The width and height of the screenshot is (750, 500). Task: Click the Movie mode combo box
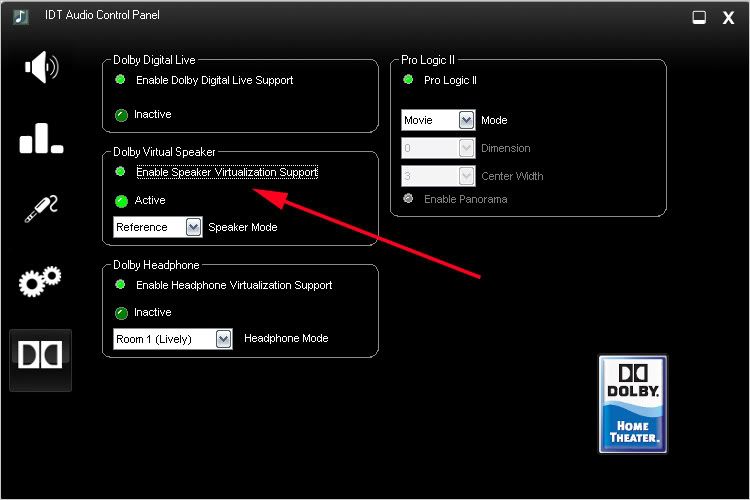coord(438,120)
